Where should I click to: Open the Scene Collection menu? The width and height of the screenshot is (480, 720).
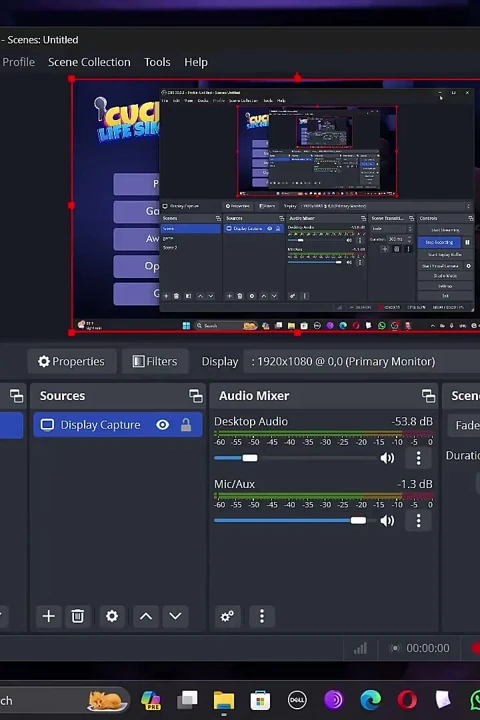89,62
